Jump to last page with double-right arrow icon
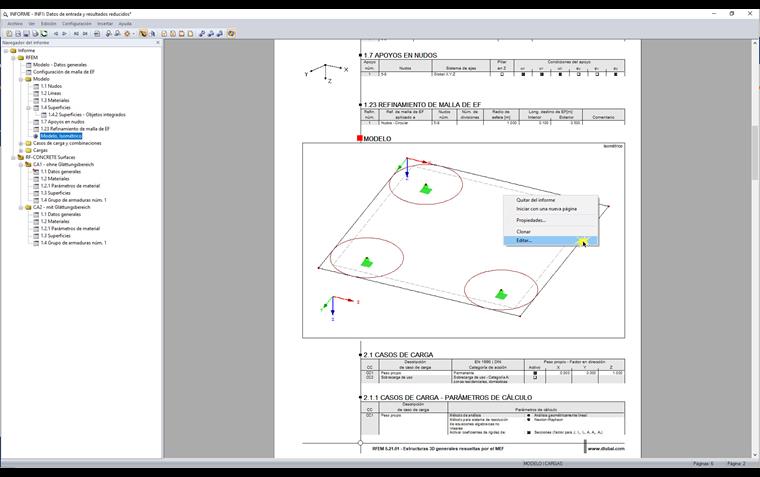The image size is (760, 477). 85,33
